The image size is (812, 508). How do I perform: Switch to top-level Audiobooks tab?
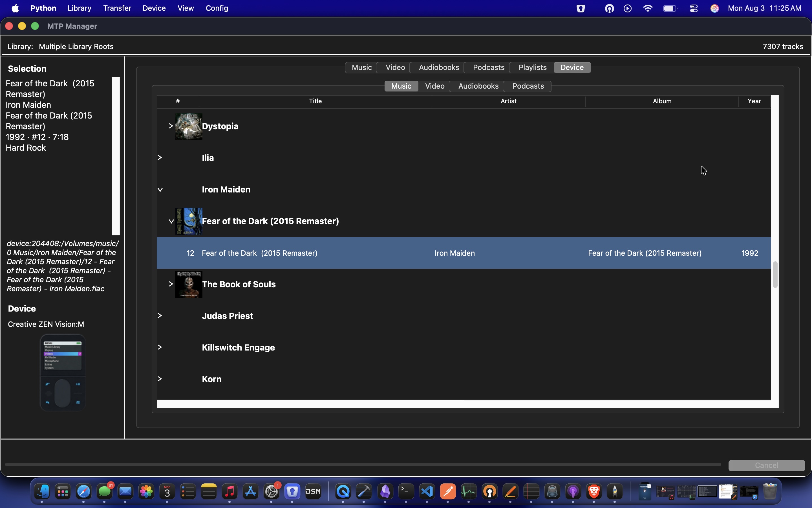(438, 67)
